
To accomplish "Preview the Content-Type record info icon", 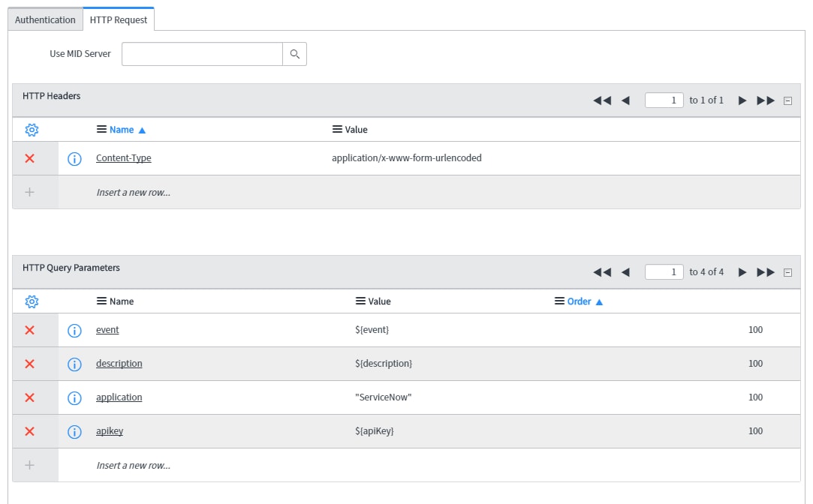I will click(74, 159).
